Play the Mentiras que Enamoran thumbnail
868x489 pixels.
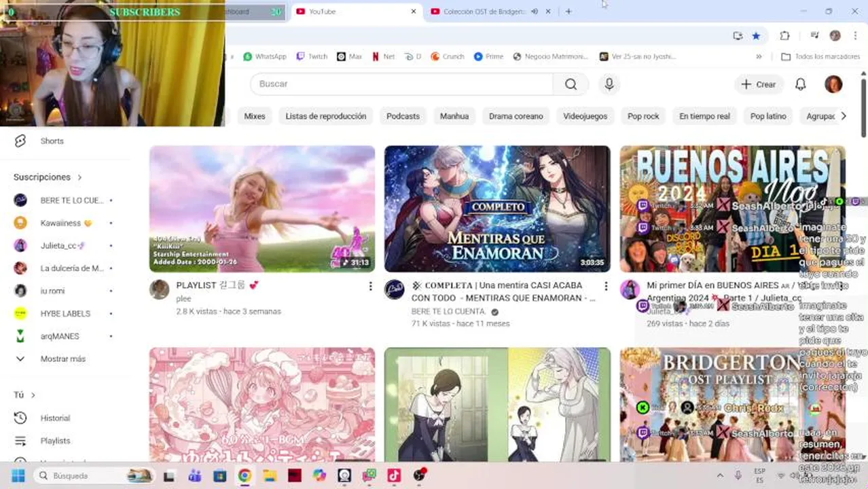click(x=497, y=209)
